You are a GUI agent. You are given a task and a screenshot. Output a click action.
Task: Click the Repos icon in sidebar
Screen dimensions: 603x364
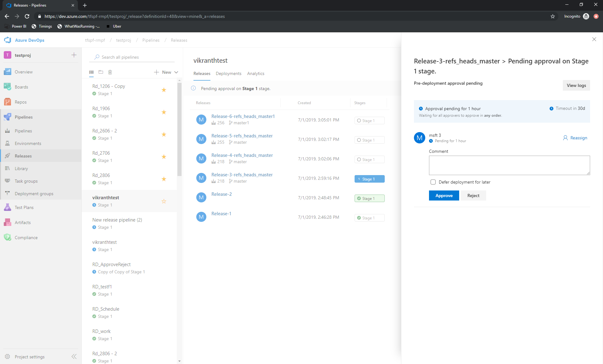click(x=8, y=102)
